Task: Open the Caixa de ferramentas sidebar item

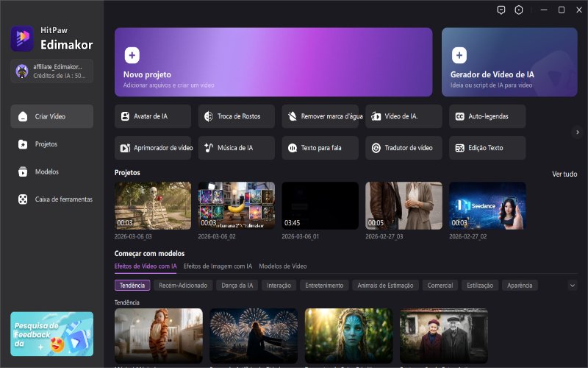Action: (x=51, y=199)
